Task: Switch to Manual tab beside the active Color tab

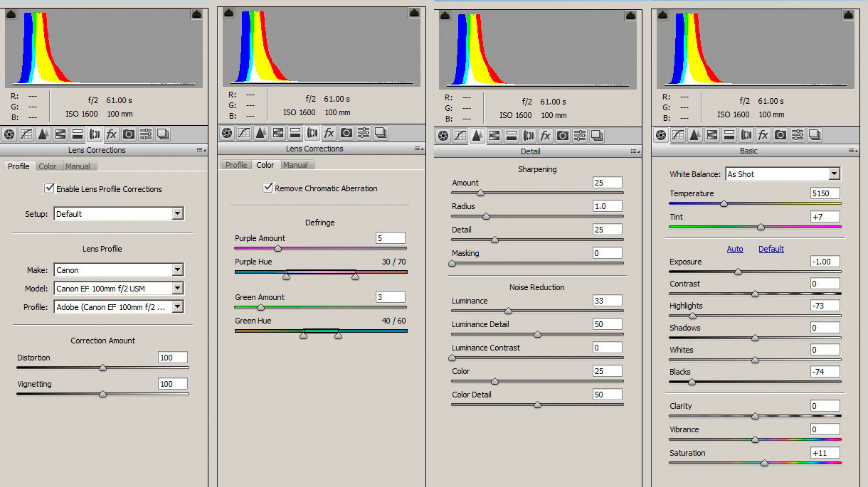Action: (295, 165)
